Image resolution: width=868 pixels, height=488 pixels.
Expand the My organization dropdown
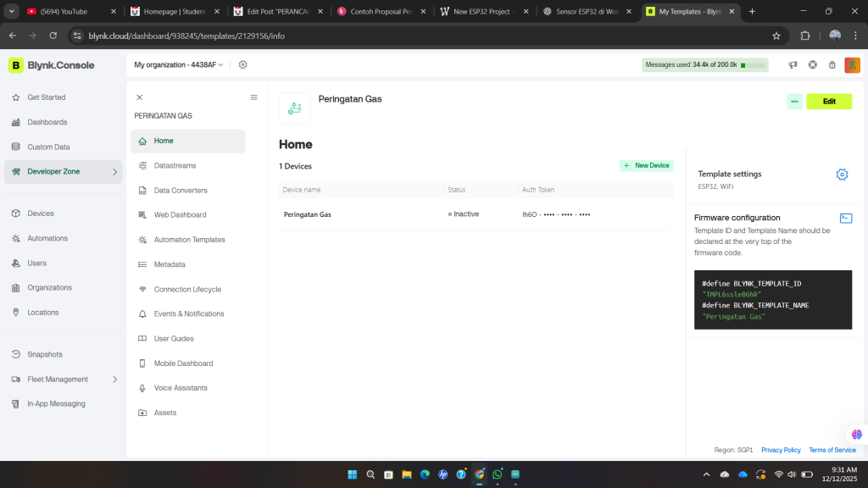point(178,65)
